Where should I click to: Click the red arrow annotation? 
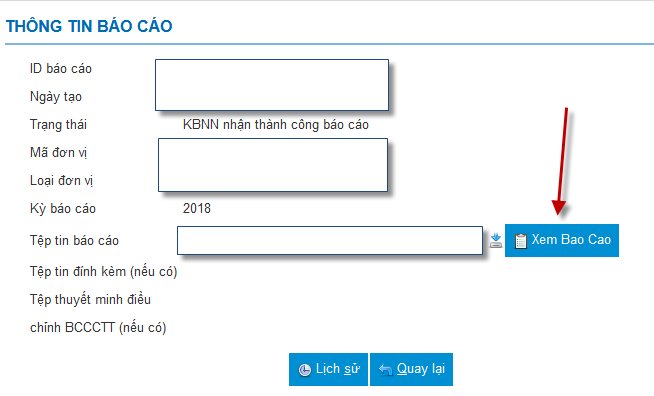point(562,162)
